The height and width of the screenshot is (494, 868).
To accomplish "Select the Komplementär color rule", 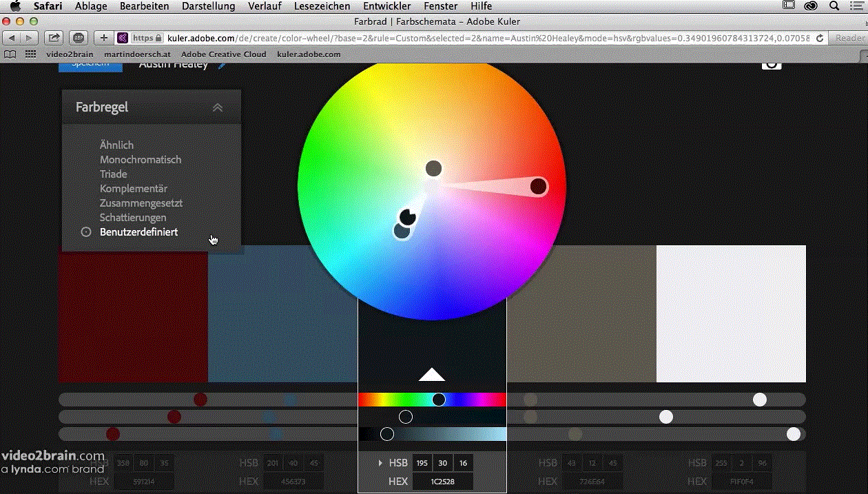I will coord(134,189).
